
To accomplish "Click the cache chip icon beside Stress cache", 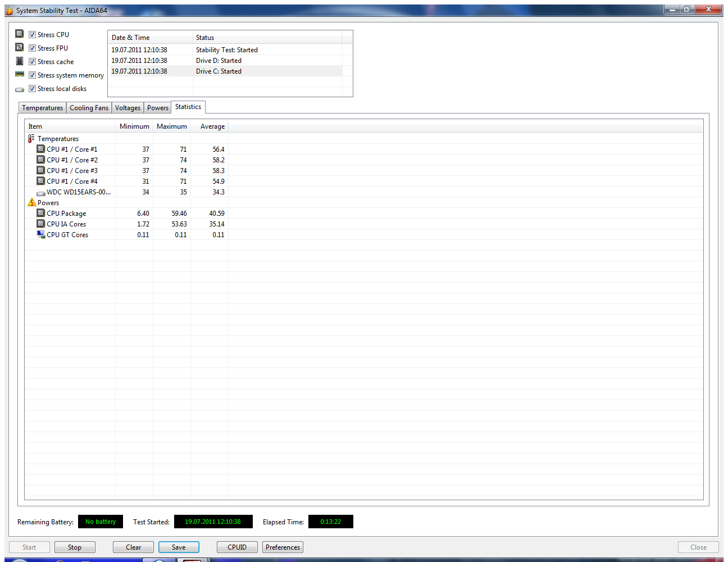I will click(x=20, y=61).
